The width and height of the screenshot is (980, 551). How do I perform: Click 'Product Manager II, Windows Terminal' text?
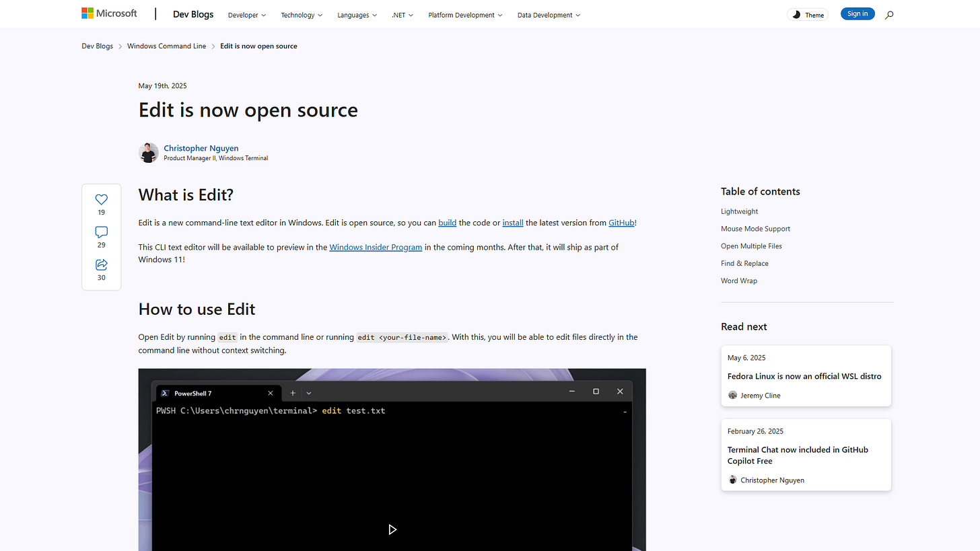pos(215,159)
